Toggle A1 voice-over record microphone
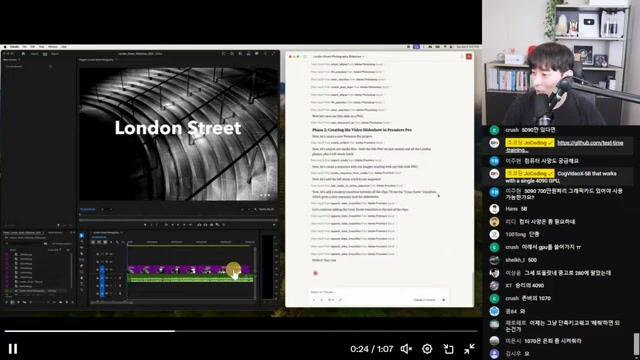This screenshot has width=640, height=360. (120, 278)
